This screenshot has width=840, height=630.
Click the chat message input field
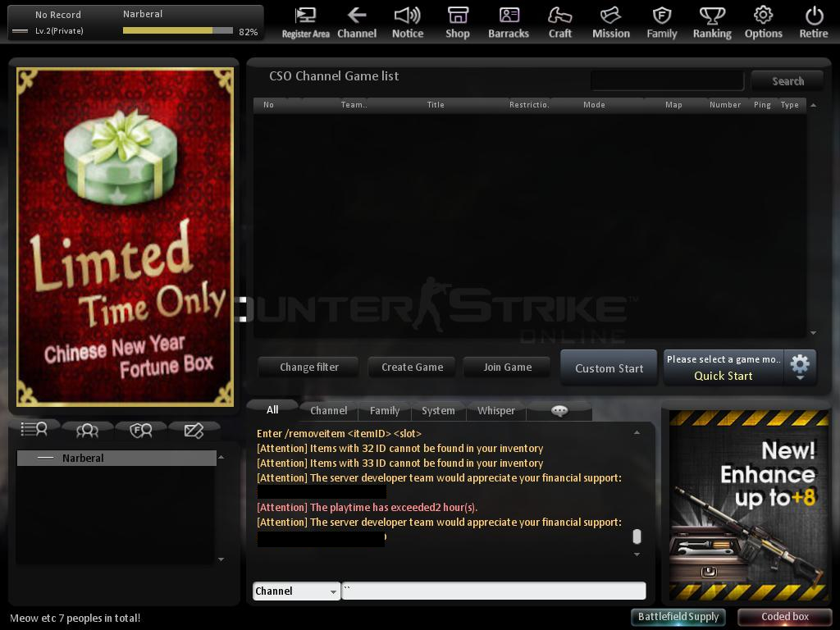coord(493,591)
